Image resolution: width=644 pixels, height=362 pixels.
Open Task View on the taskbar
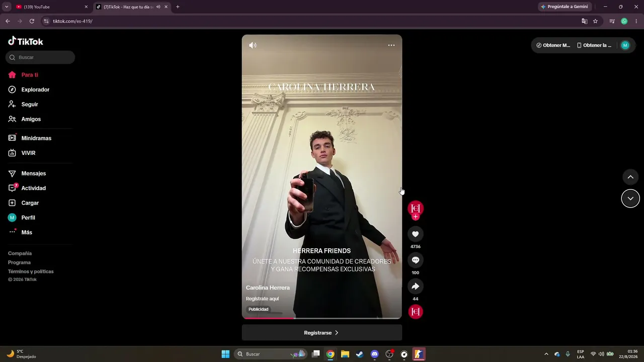click(x=316, y=354)
